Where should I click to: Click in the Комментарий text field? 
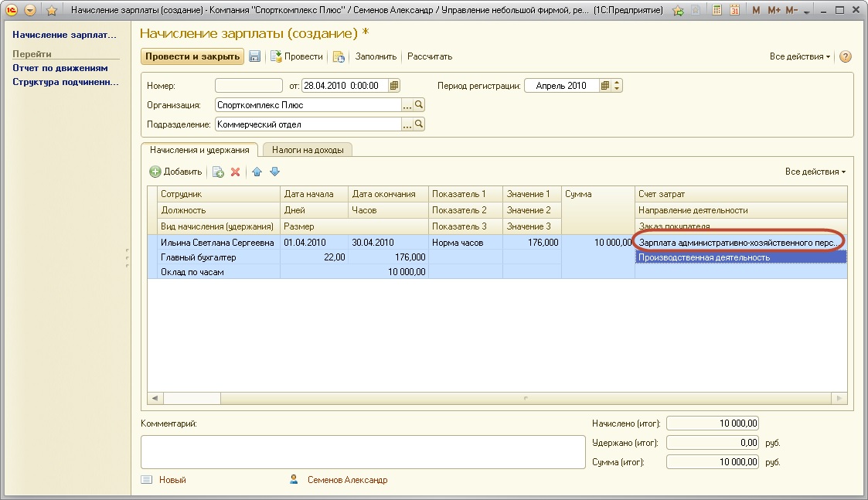(363, 452)
